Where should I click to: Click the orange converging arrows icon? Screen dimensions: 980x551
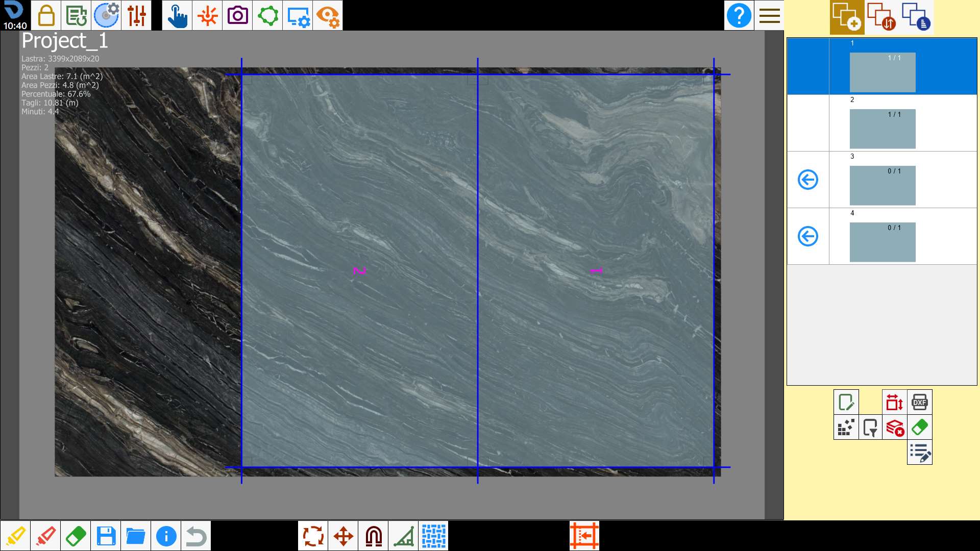pyautogui.click(x=207, y=15)
